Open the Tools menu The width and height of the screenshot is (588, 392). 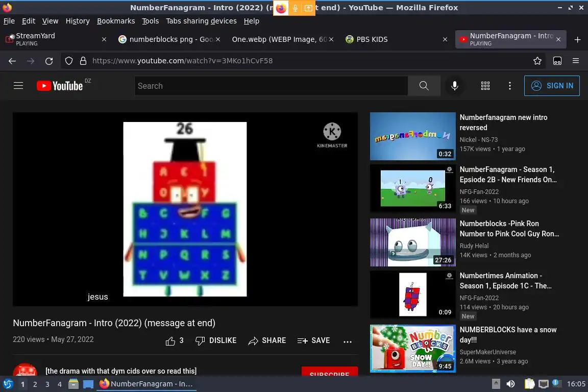coord(151,21)
